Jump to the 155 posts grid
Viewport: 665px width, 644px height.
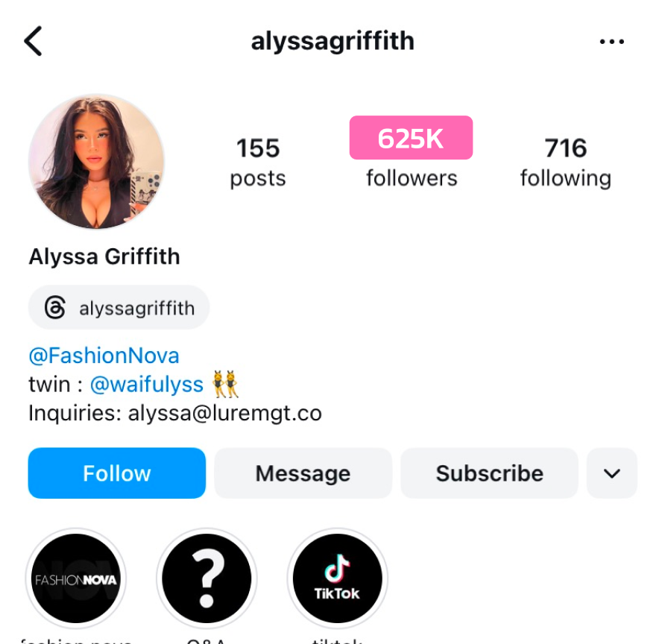point(258,162)
